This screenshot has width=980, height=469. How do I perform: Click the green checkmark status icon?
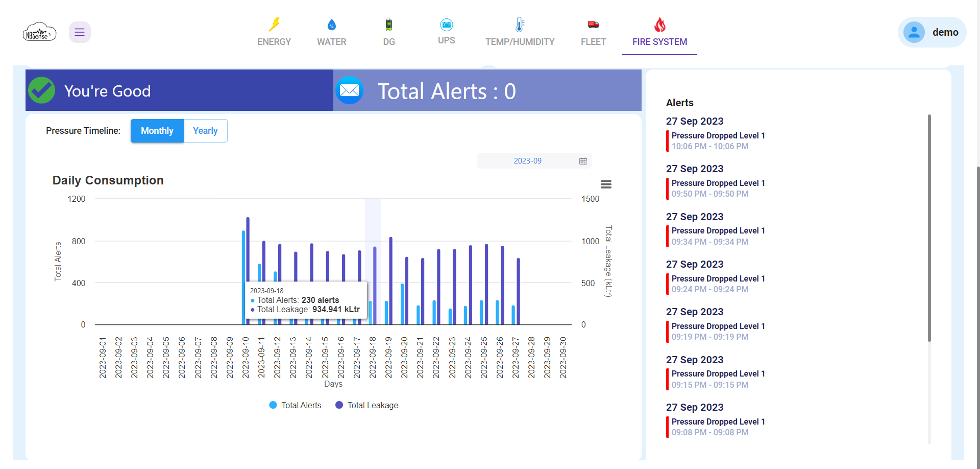point(41,90)
